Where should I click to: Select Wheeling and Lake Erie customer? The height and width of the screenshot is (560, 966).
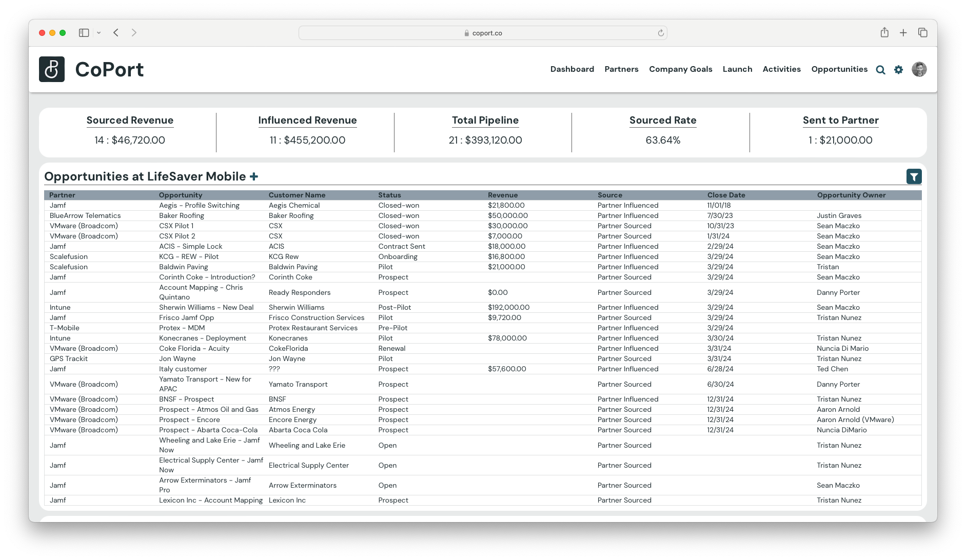(x=307, y=446)
